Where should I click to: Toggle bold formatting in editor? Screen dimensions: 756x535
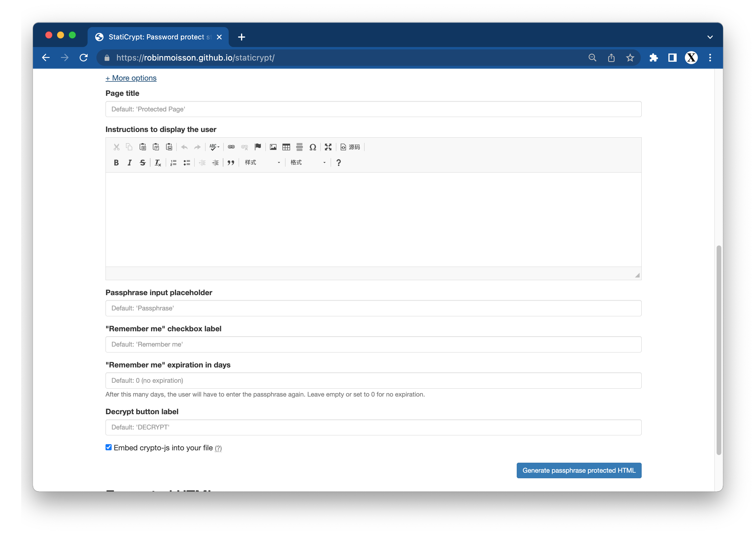[x=116, y=163]
